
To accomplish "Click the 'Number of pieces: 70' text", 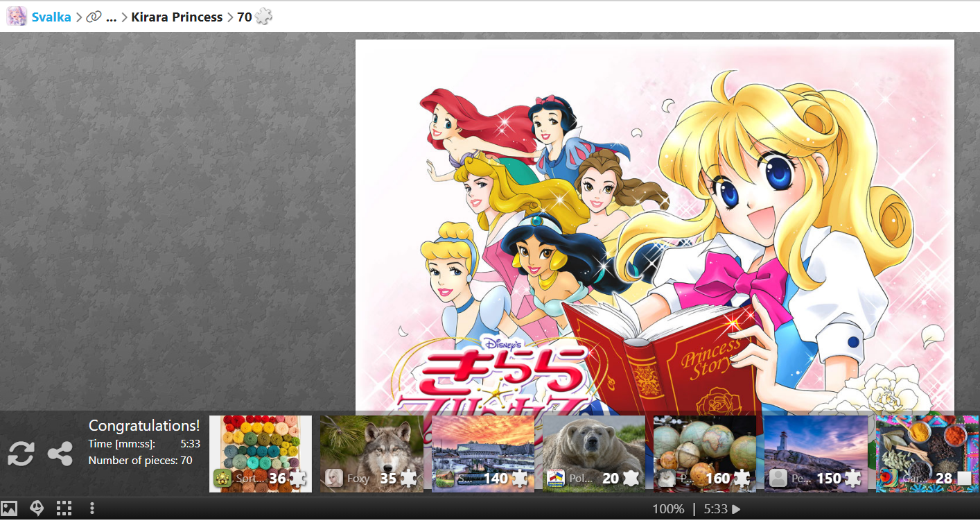I will pyautogui.click(x=141, y=460).
